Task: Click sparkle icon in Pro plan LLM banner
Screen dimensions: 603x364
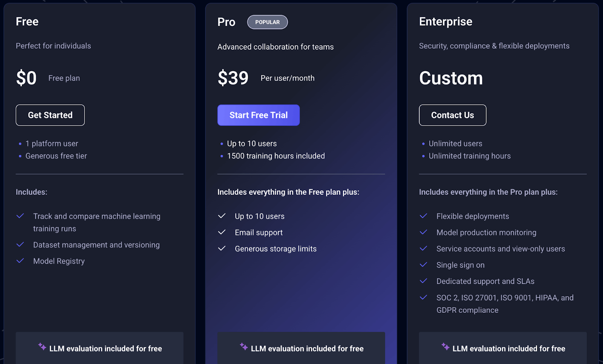Action: pyautogui.click(x=244, y=347)
